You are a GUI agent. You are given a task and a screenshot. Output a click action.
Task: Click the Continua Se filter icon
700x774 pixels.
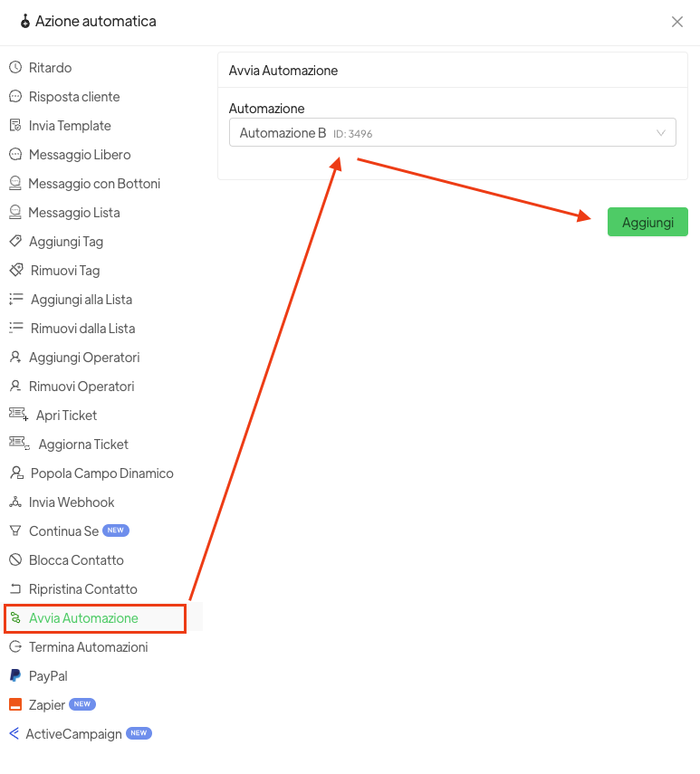pyautogui.click(x=14, y=531)
